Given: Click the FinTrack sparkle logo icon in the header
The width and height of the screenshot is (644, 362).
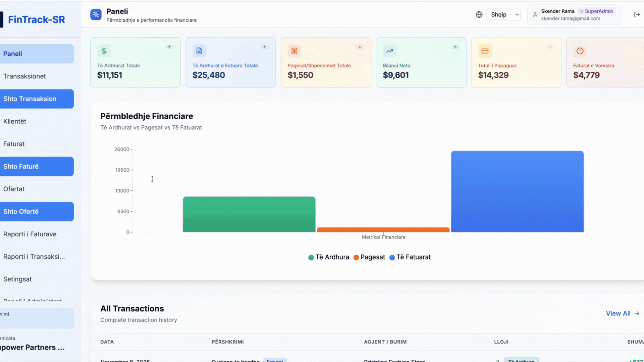Looking at the screenshot, I should (96, 14).
